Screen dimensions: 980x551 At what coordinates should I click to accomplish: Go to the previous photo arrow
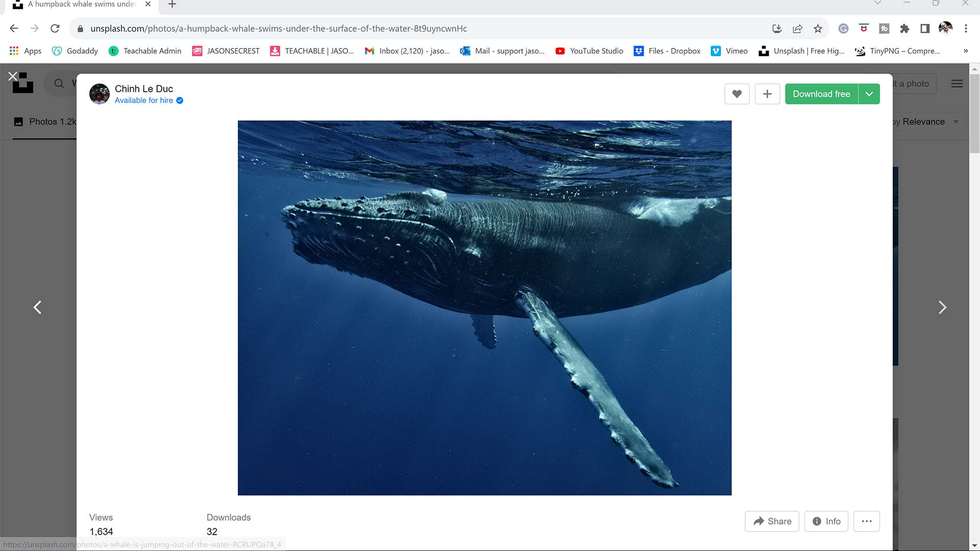37,307
